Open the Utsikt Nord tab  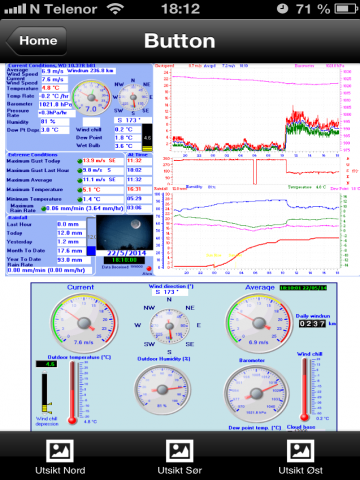[60, 456]
